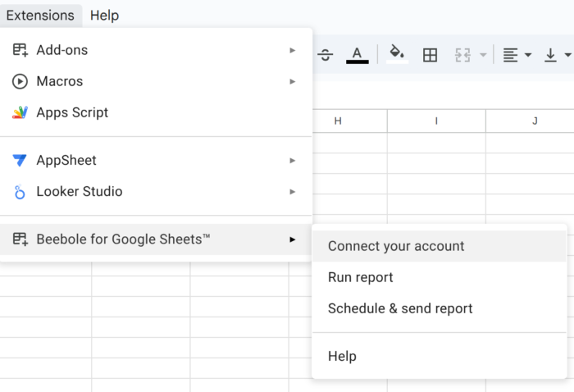The width and height of the screenshot is (574, 392).
Task: Expand vertical align dropdown arrow
Action: (x=568, y=55)
